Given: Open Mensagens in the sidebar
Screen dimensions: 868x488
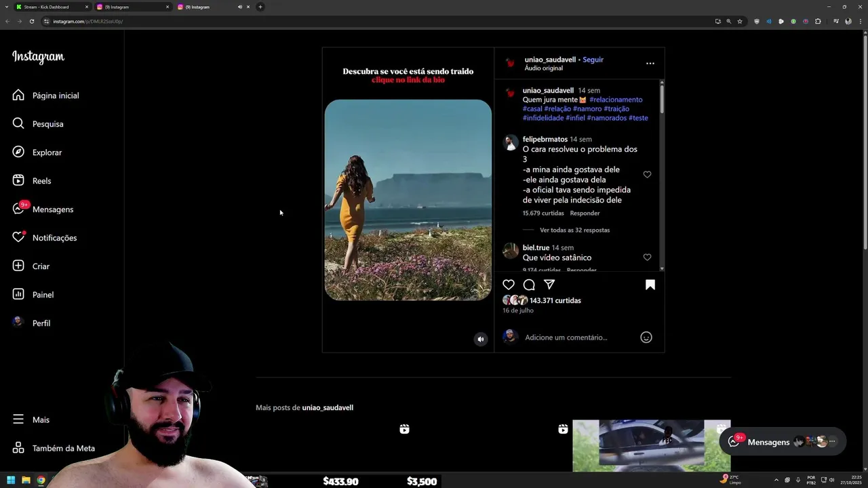Looking at the screenshot, I should [x=43, y=209].
